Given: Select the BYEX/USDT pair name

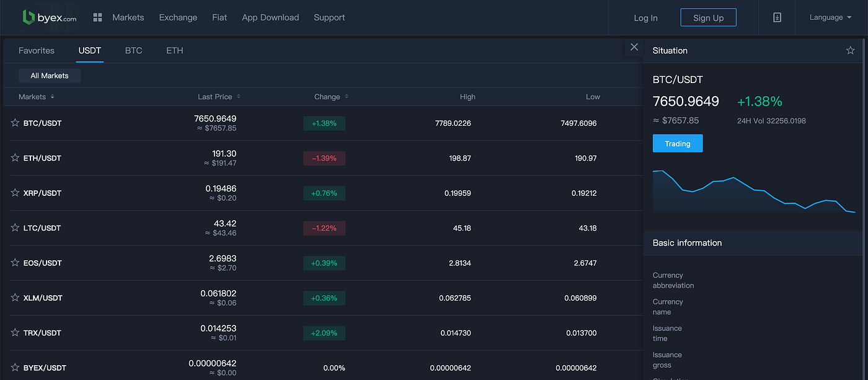Looking at the screenshot, I should (x=45, y=368).
